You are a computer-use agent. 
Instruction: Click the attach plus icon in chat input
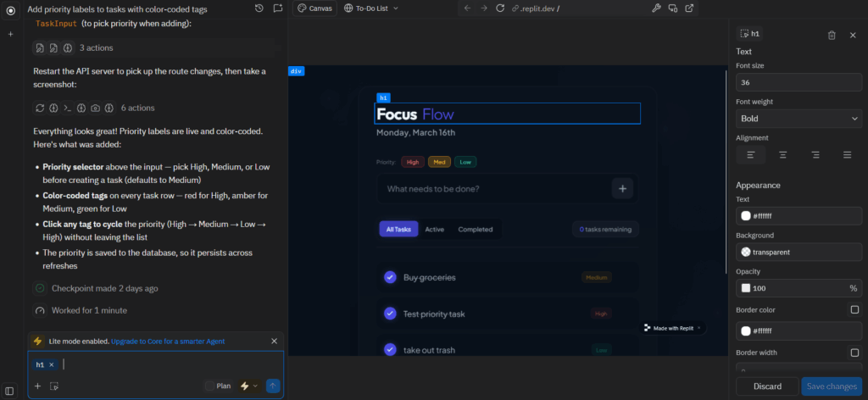(37, 386)
